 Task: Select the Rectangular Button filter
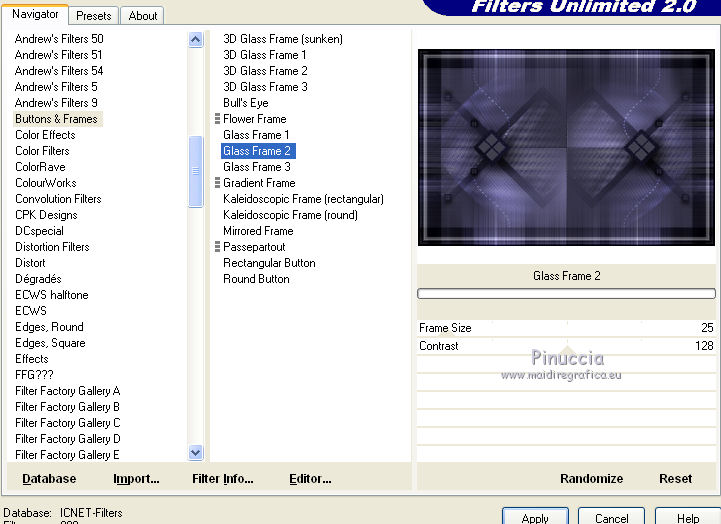coord(269,263)
